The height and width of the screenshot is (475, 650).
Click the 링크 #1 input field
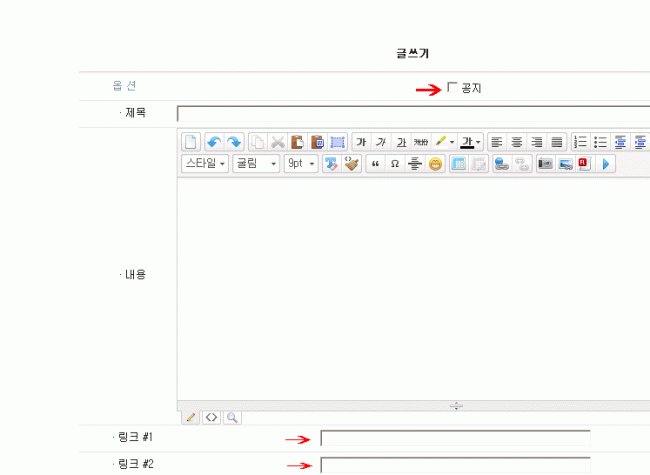coord(456,438)
